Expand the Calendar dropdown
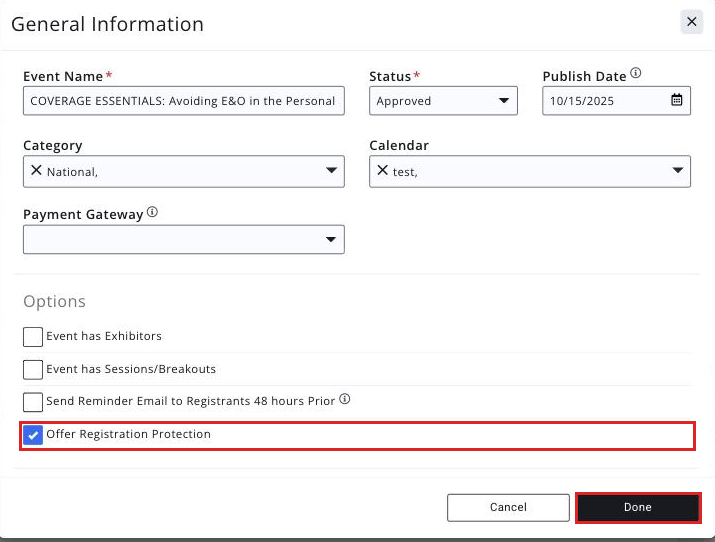The image size is (715, 542). (x=530, y=171)
